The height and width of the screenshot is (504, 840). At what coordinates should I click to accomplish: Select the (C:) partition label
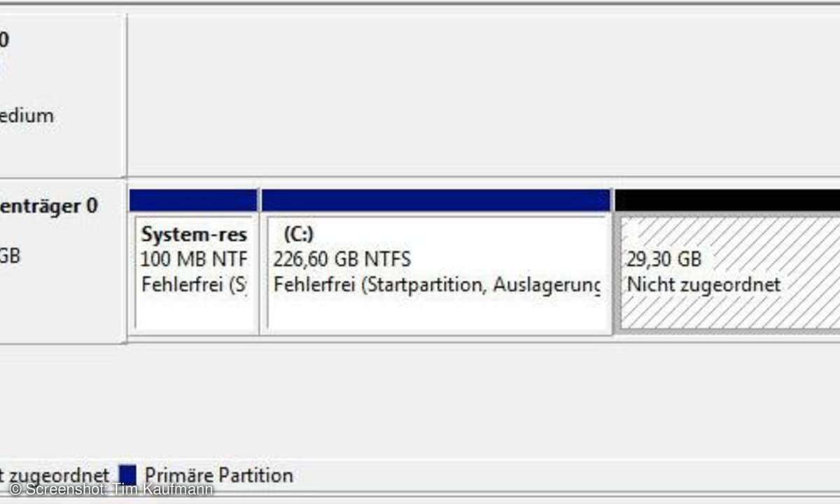pos(298,234)
